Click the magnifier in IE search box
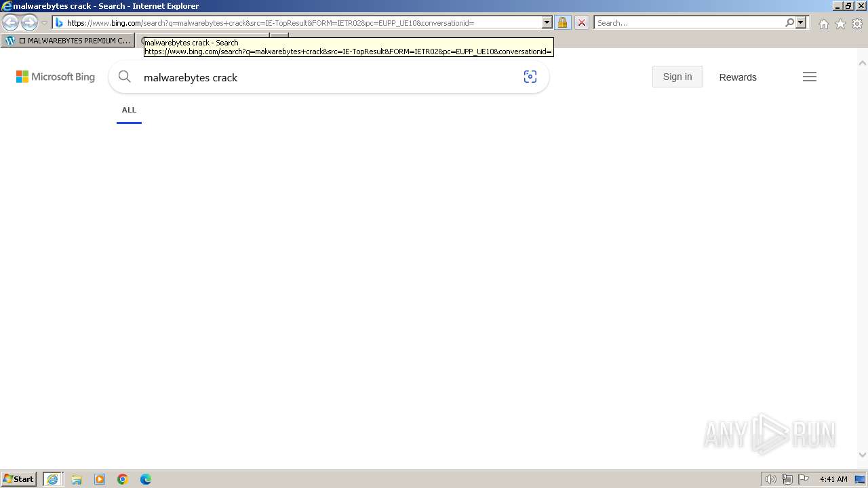This screenshot has width=868, height=488. pos(789,23)
